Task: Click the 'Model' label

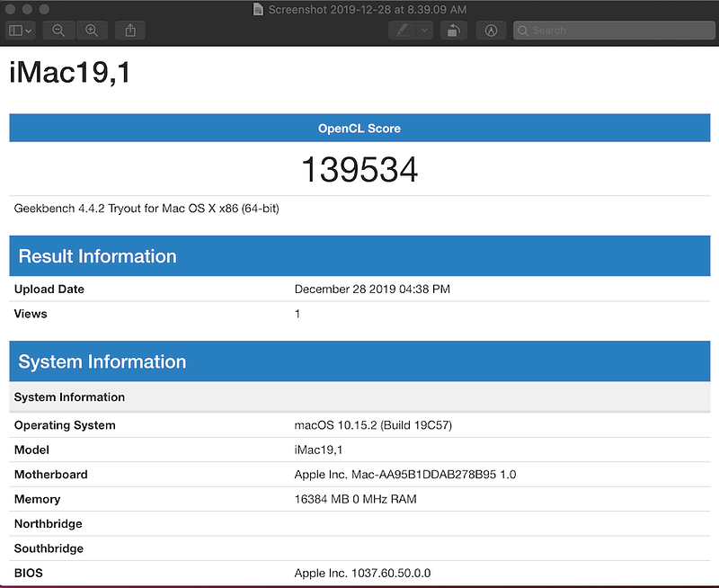Action: pyautogui.click(x=31, y=450)
